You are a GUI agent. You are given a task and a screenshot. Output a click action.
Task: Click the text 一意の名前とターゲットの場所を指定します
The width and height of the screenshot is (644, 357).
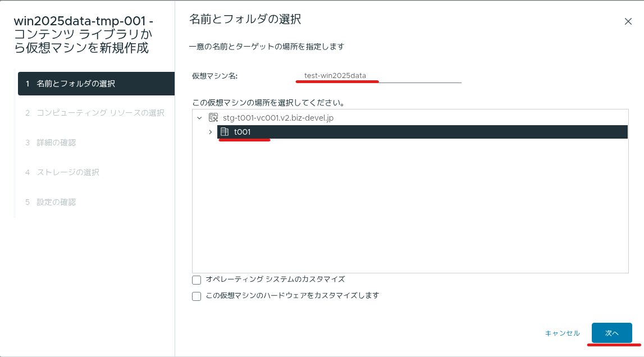click(x=267, y=47)
